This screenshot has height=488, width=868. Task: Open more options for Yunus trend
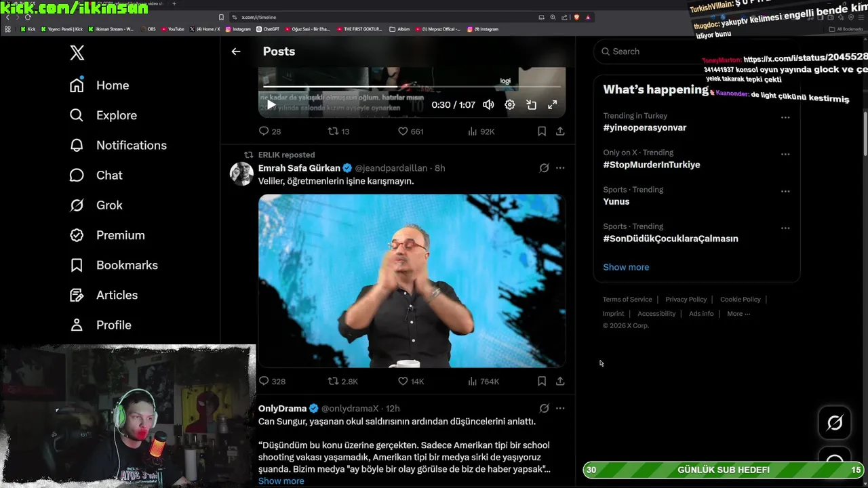click(785, 191)
